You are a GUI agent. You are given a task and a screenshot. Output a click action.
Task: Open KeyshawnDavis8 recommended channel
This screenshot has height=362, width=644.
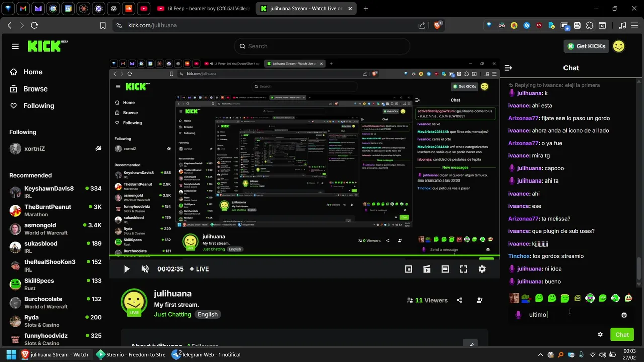[55, 192]
